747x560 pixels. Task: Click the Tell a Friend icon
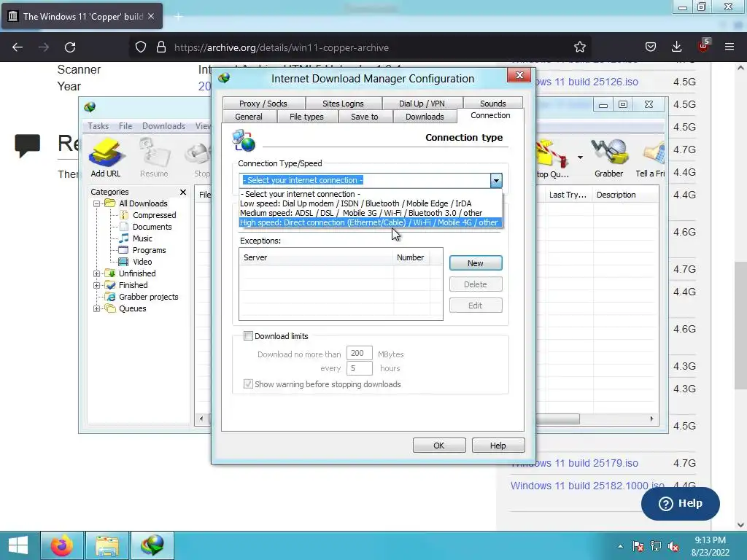pyautogui.click(x=650, y=157)
